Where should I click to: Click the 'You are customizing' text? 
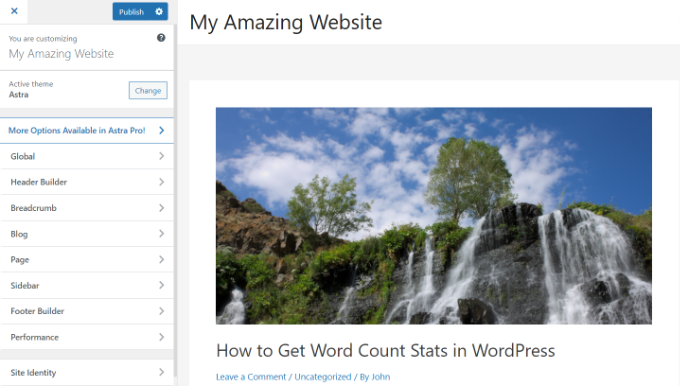[43, 39]
